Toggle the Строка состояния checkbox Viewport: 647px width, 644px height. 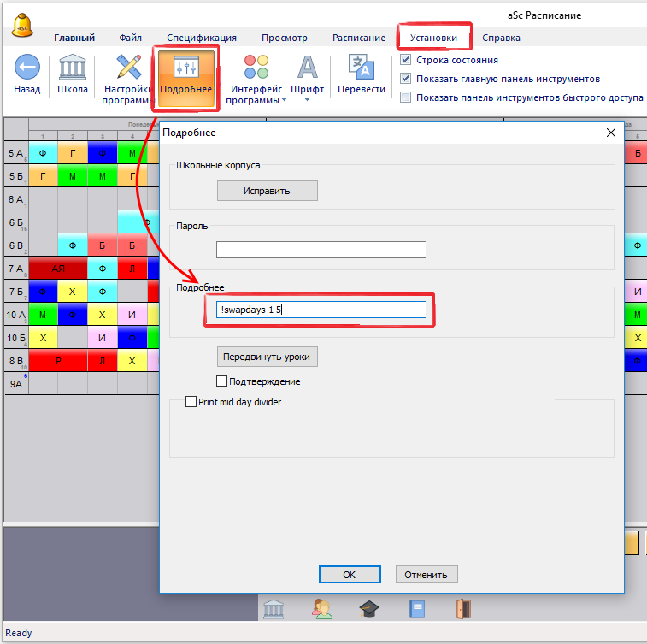406,61
